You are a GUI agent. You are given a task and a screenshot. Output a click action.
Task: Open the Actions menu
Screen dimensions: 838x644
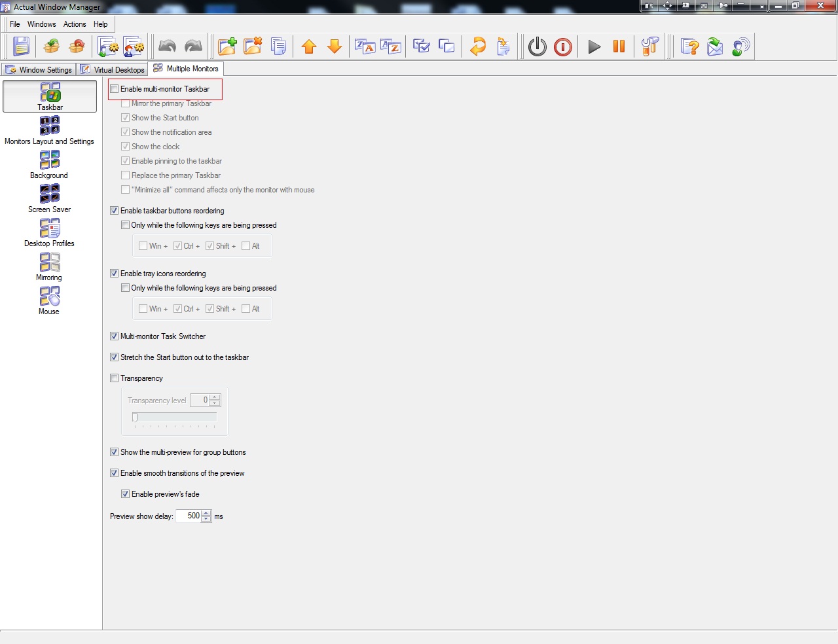pyautogui.click(x=75, y=24)
